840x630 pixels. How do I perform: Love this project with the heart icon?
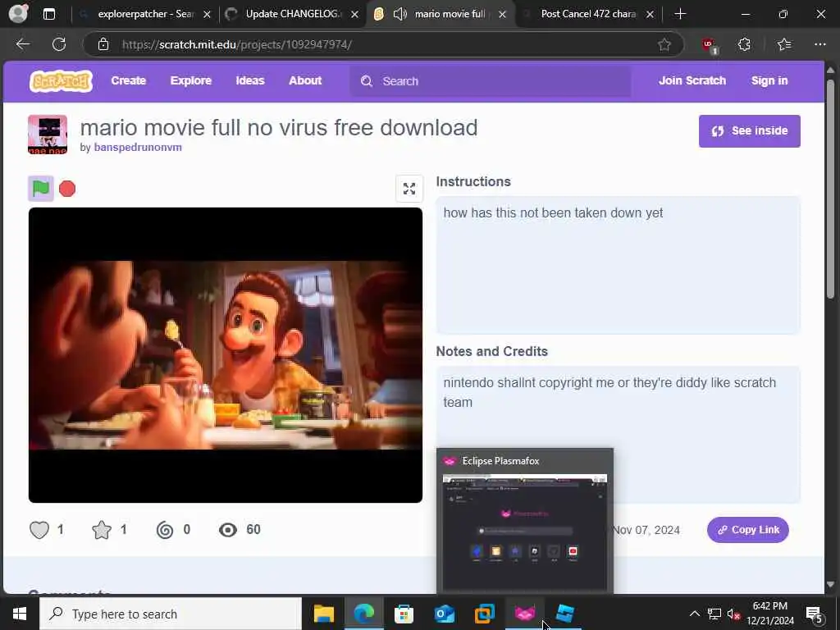39,530
